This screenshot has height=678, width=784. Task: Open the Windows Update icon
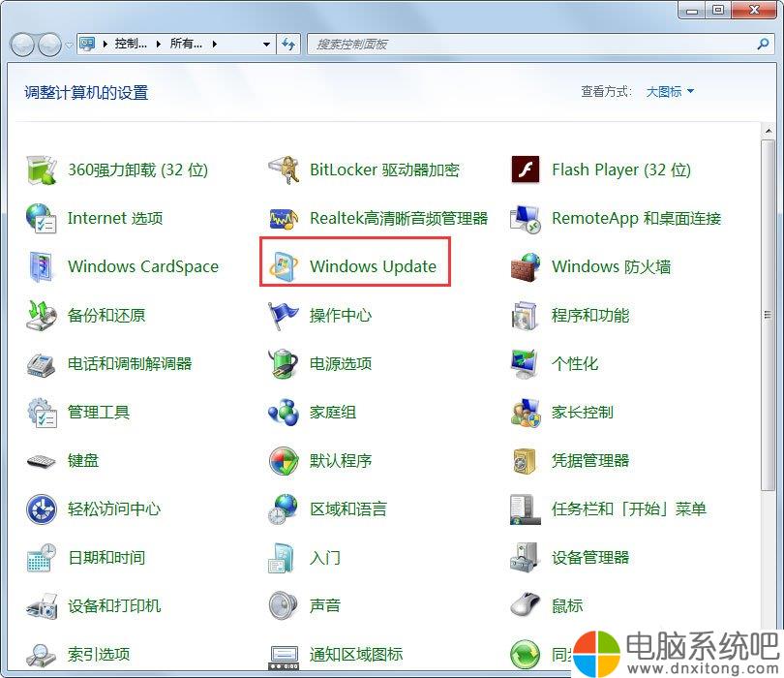284,266
